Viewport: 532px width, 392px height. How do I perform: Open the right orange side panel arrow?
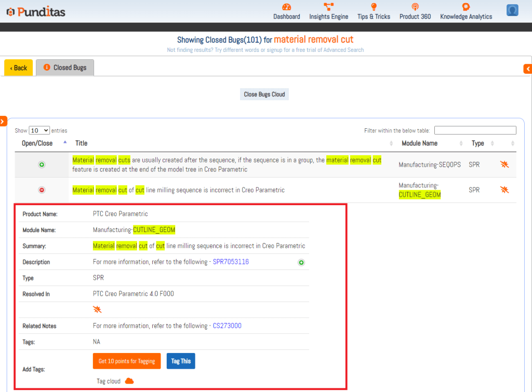click(528, 69)
